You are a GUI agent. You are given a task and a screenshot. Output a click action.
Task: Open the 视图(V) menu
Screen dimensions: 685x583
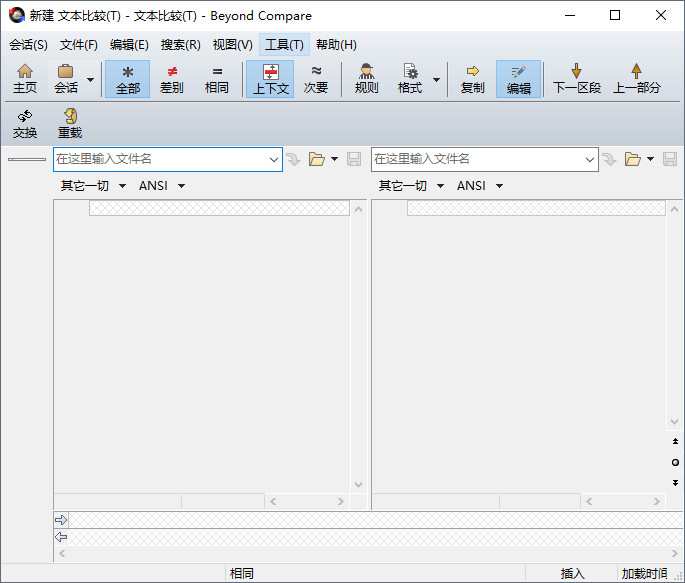click(232, 45)
